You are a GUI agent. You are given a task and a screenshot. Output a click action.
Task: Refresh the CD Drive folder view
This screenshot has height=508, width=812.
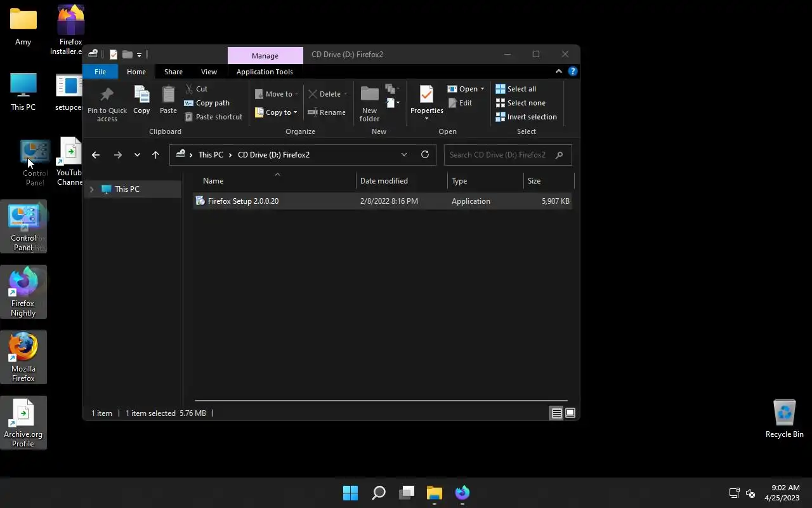(425, 154)
